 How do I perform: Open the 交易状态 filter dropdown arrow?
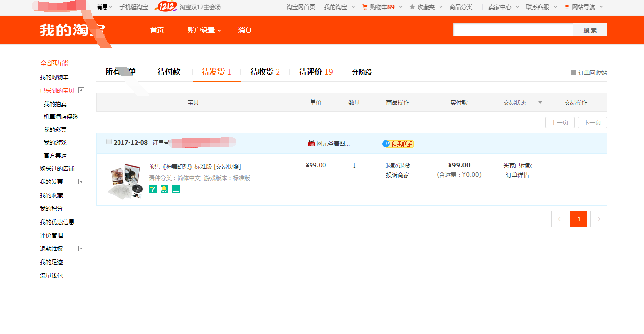coord(540,103)
